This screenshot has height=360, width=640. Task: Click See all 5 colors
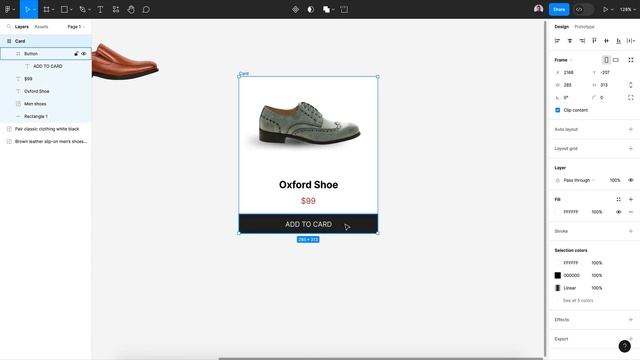tap(578, 300)
